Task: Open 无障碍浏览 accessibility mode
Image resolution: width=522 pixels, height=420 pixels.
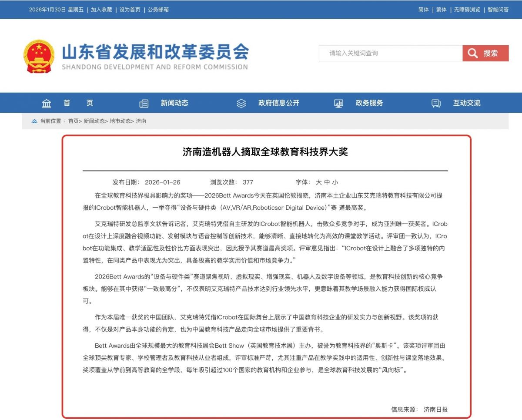Action: [467, 10]
